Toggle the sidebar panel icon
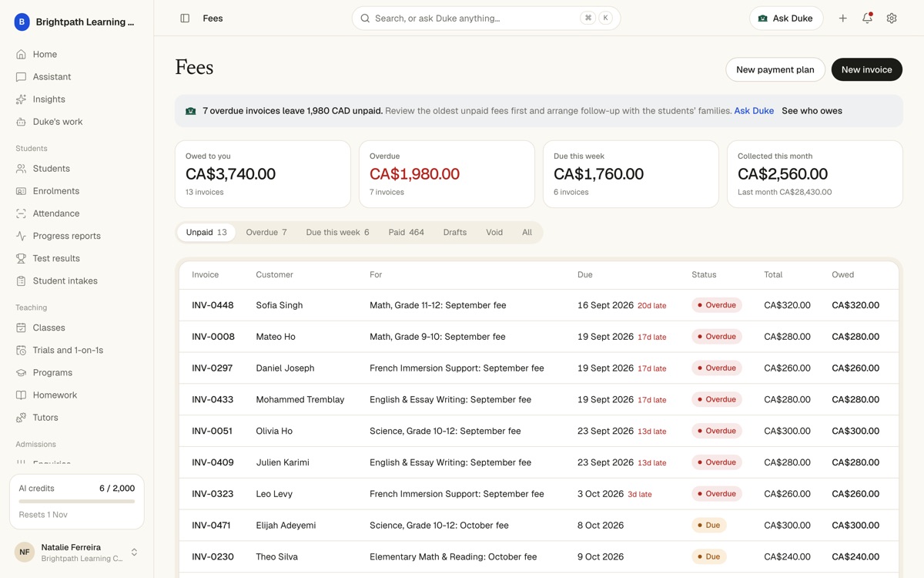Viewport: 924px width, 578px height. tap(185, 18)
